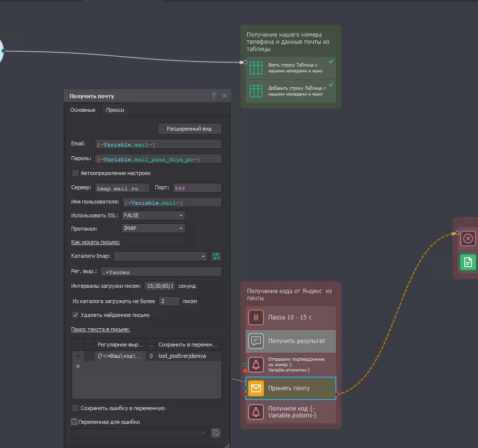478x448 pixels.
Task: Click the pause icon in Пауза 10 - 15 с
Action: (x=256, y=317)
